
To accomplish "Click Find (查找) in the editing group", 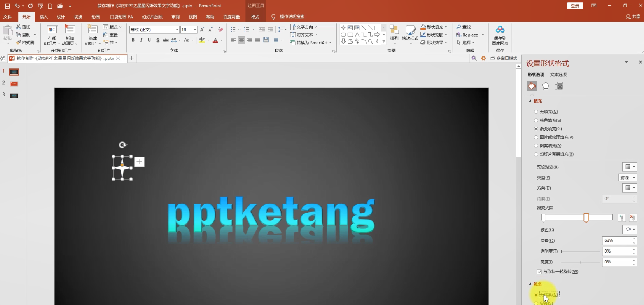I will pos(464,27).
